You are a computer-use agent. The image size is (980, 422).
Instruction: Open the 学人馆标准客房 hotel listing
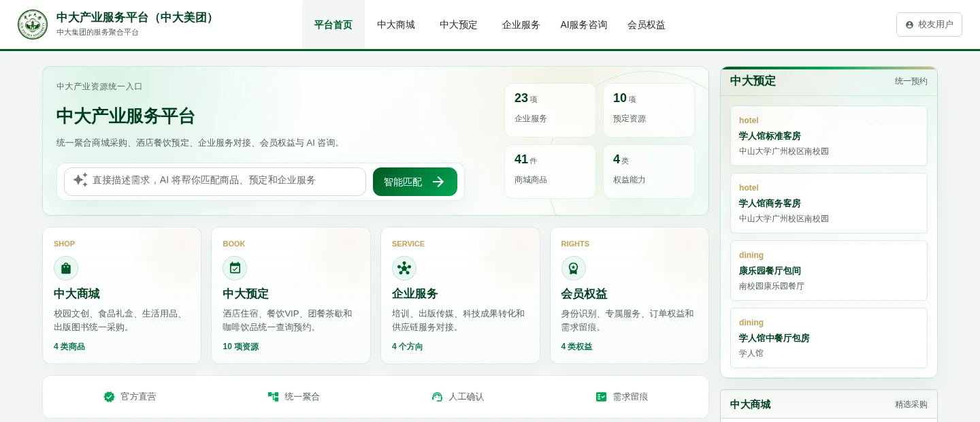[x=829, y=135]
